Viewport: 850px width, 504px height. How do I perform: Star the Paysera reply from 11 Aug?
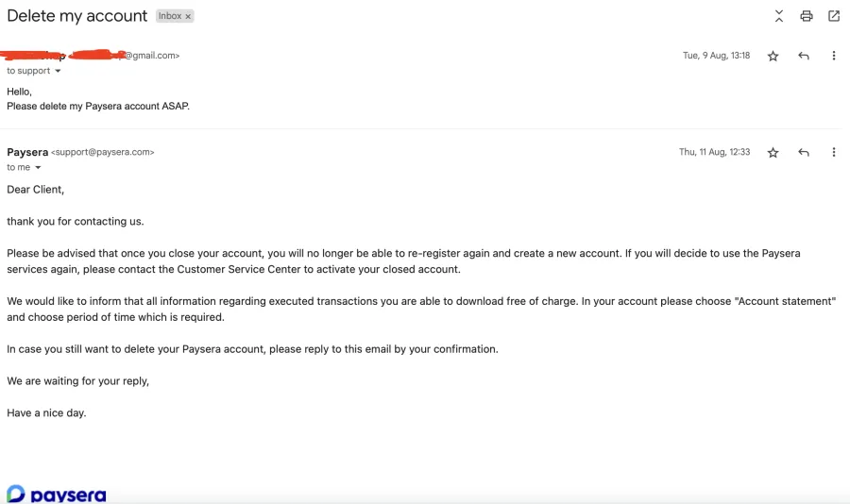[x=773, y=153]
